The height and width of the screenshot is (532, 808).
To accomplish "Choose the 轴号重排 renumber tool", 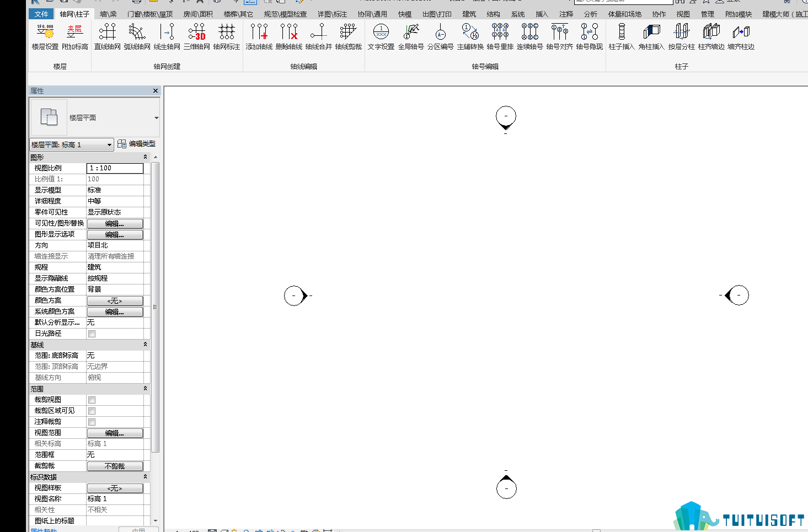I will [x=500, y=37].
